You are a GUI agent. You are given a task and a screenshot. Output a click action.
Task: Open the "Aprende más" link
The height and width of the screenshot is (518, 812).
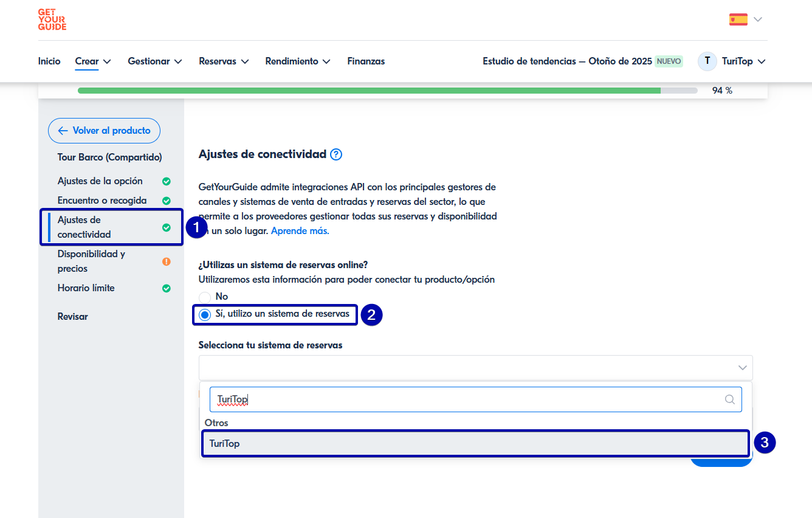click(300, 231)
